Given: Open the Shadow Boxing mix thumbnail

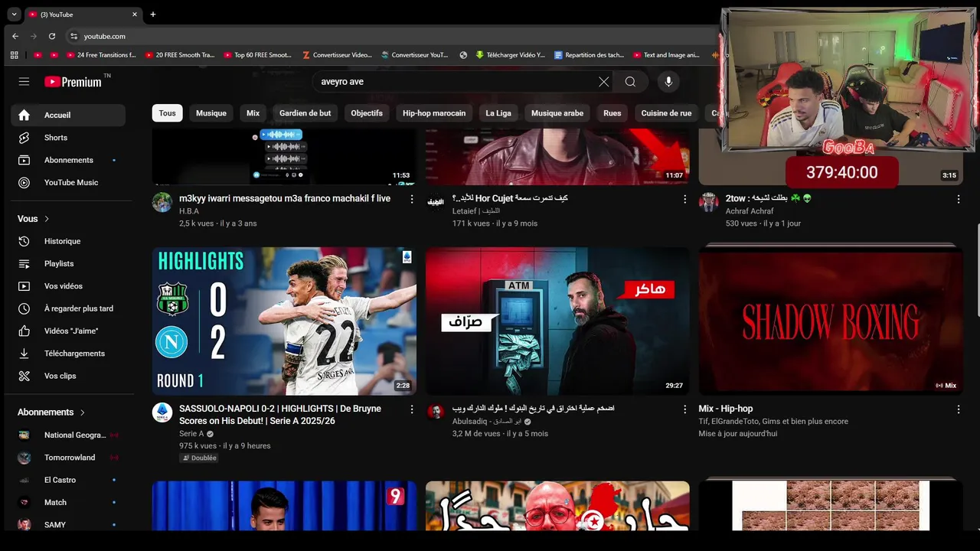Looking at the screenshot, I should click(831, 321).
